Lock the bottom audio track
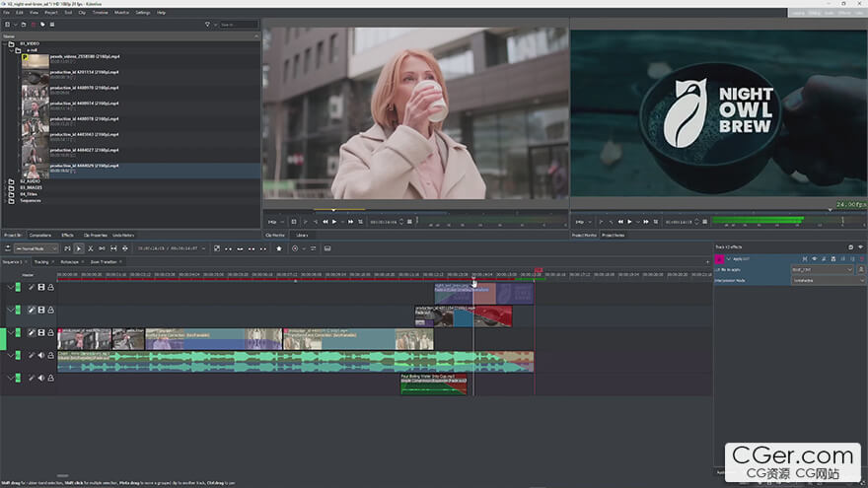The width and height of the screenshot is (868, 488). coord(51,378)
